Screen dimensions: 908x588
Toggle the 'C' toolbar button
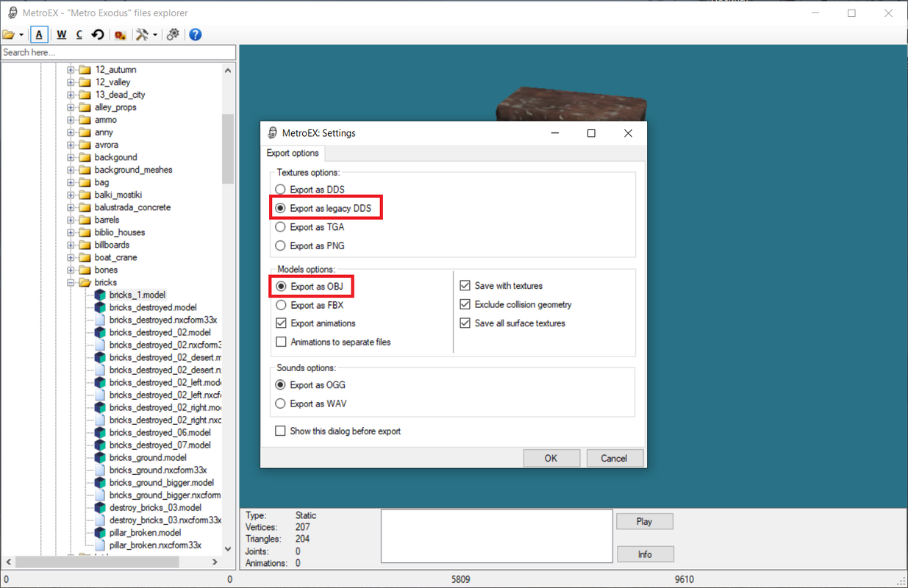[79, 35]
